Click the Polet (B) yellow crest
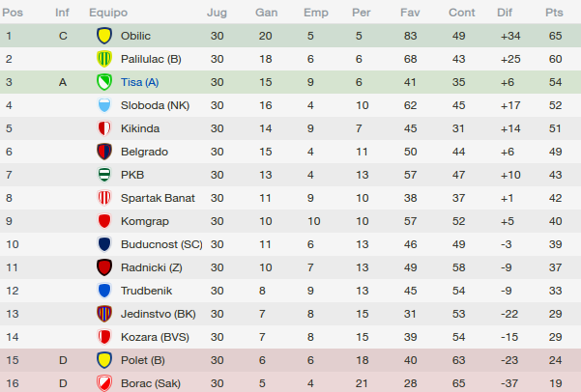The image size is (581, 392). pyautogui.click(x=104, y=360)
